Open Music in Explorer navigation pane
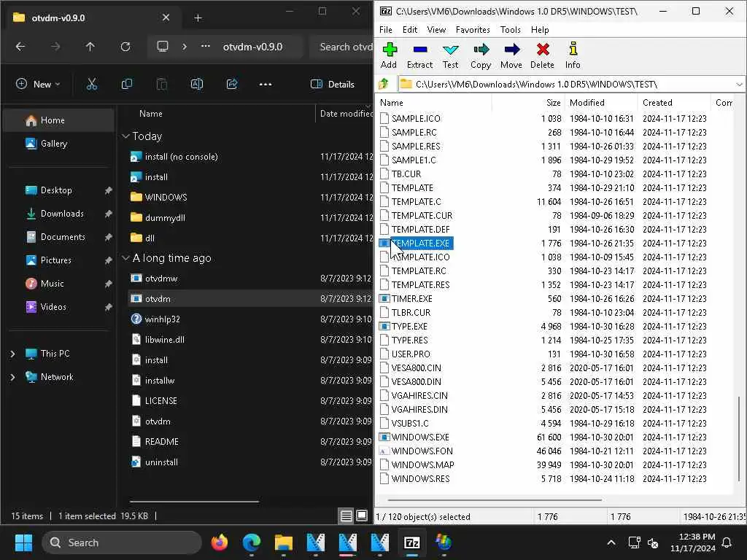Viewport: 747px width, 560px height. [58, 284]
